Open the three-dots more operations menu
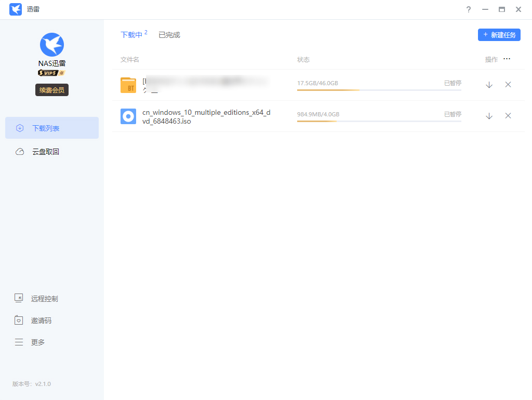 (507, 59)
